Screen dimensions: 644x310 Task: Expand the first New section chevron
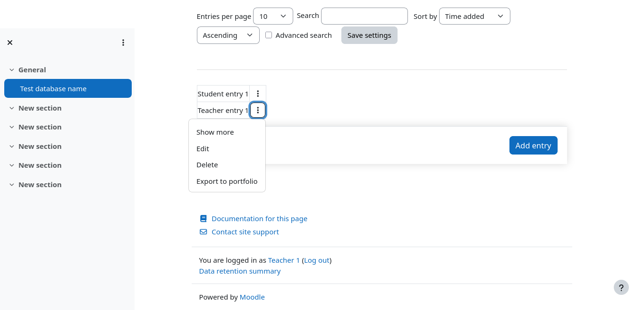click(12, 108)
